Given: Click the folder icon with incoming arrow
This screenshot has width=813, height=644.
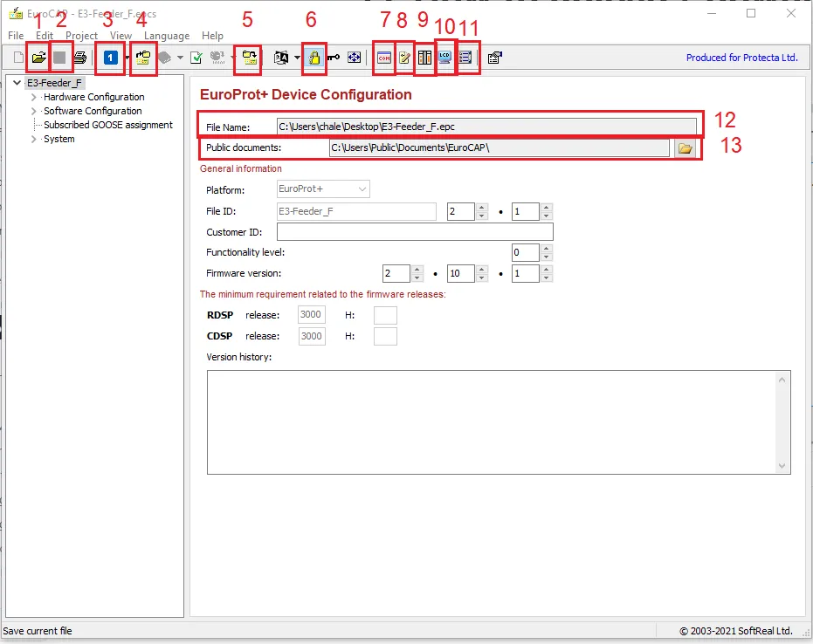Looking at the screenshot, I should tap(143, 58).
